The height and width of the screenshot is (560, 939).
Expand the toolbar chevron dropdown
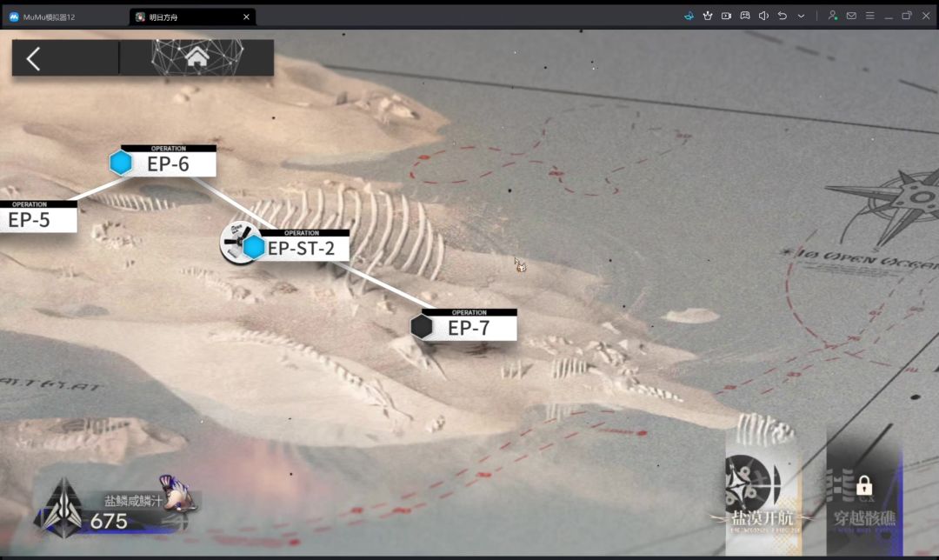(801, 17)
